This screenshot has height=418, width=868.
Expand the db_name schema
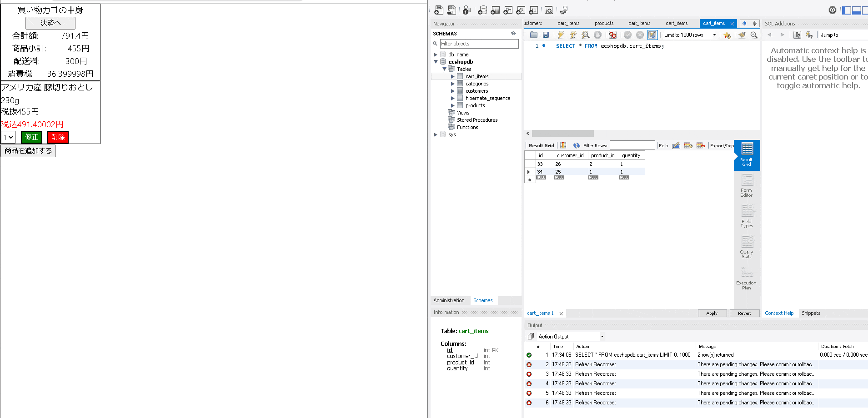(436, 55)
